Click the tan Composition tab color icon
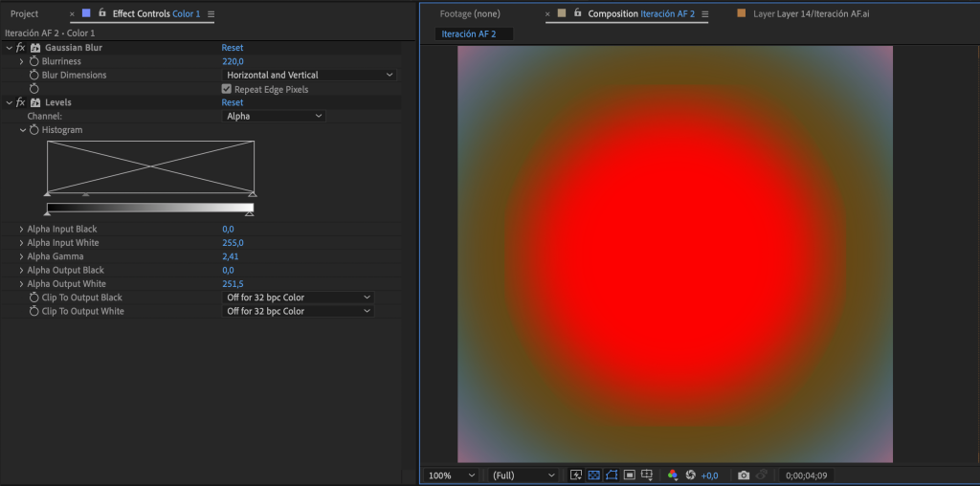Image resolution: width=980 pixels, height=486 pixels. 562,13
